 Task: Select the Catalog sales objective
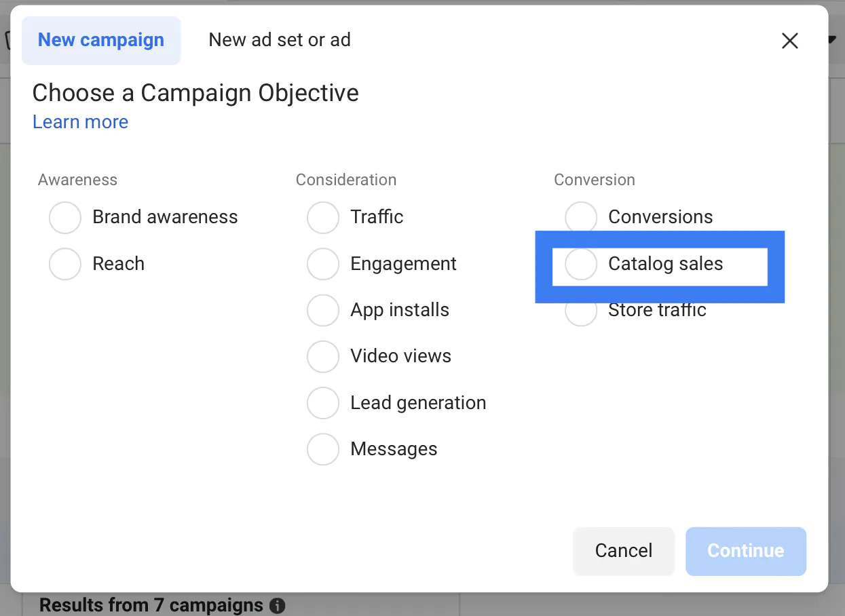tap(581, 264)
